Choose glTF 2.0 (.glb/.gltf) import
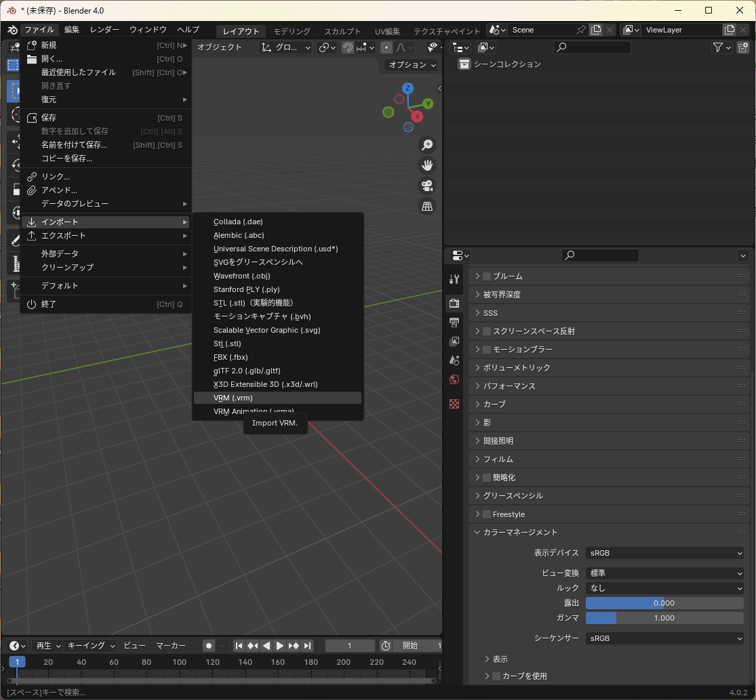 point(277,371)
